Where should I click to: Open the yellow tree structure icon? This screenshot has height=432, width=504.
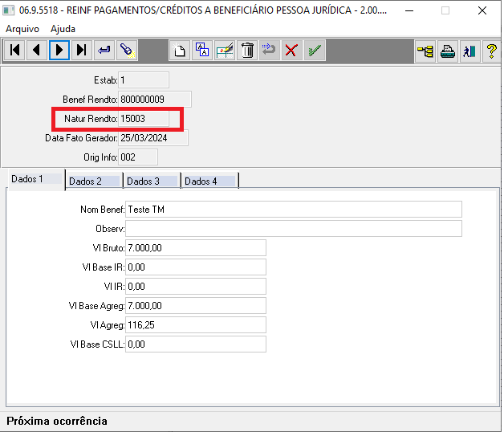[x=425, y=51]
